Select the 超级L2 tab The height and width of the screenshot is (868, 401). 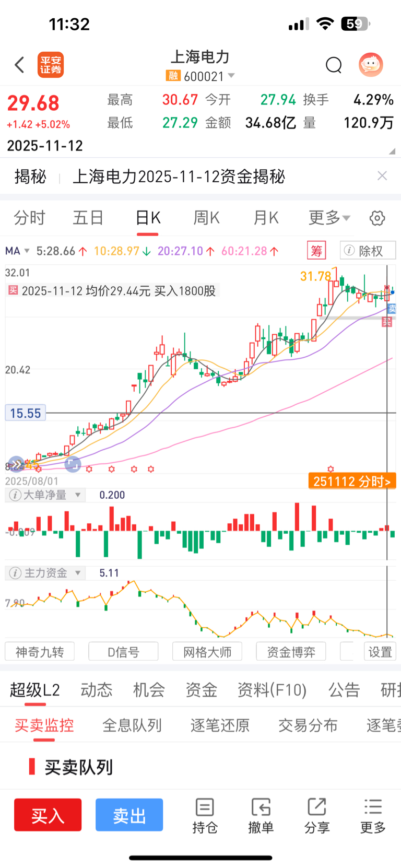(x=35, y=690)
